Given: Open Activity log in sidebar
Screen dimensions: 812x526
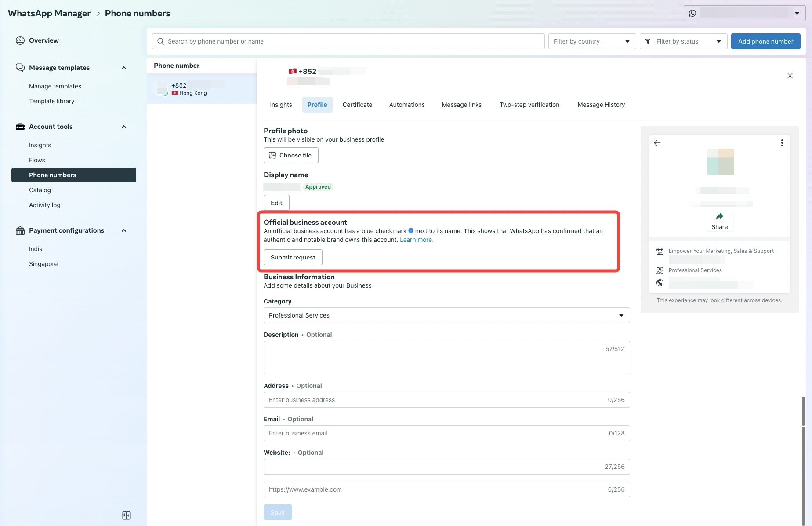Looking at the screenshot, I should tap(44, 205).
